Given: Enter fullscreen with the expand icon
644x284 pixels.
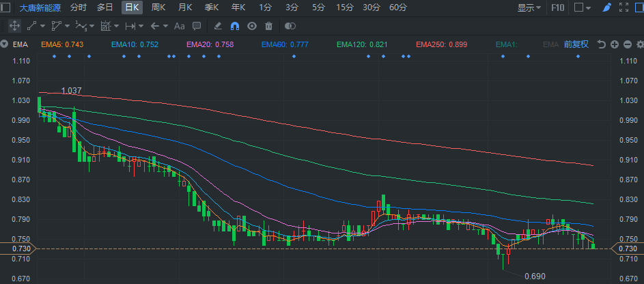Looking at the screenshot, I should (624, 8).
